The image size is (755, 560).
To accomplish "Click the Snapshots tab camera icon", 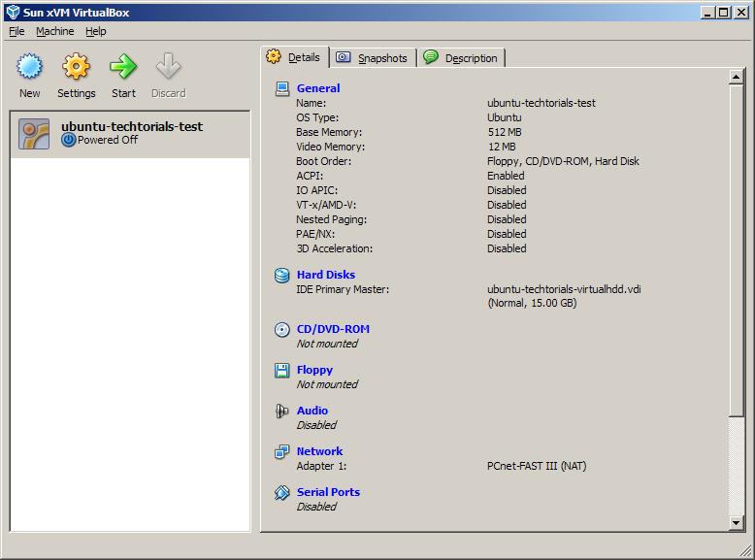I will (x=344, y=57).
